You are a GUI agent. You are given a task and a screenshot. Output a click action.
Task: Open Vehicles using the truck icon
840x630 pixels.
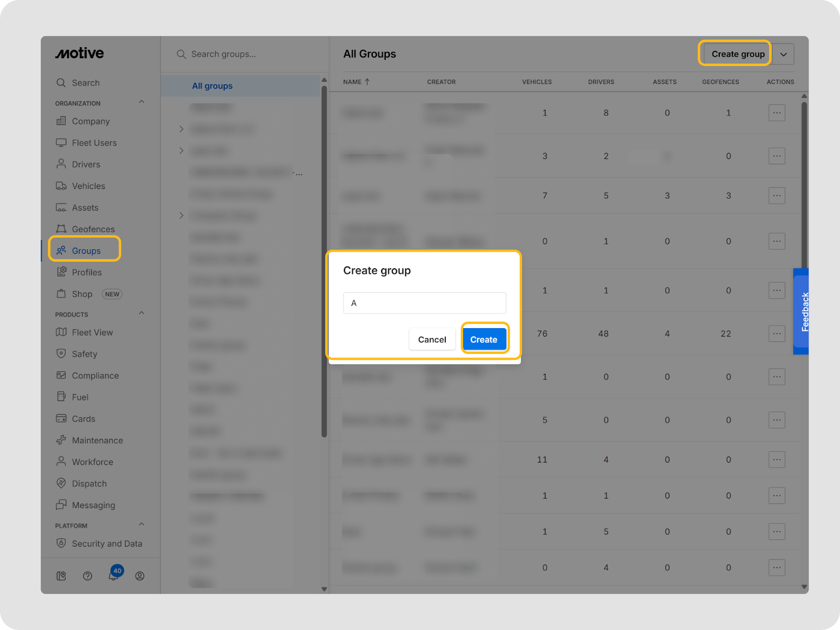tap(61, 186)
